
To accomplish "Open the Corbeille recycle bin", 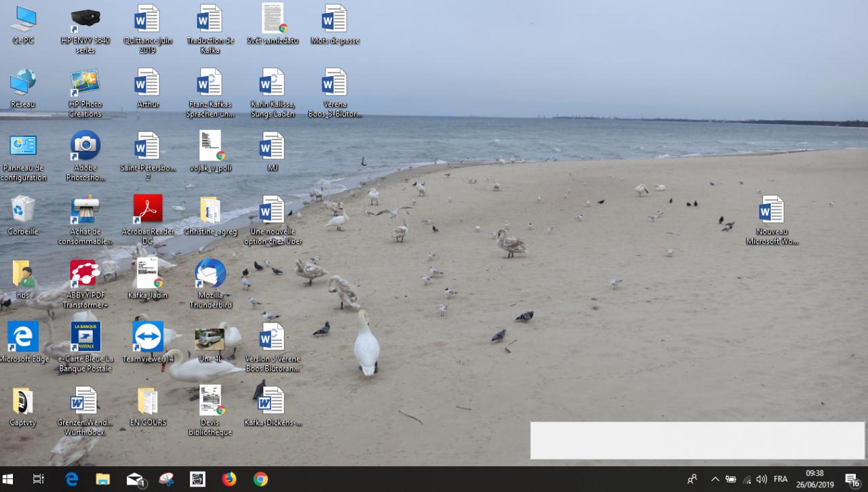I will [x=23, y=216].
